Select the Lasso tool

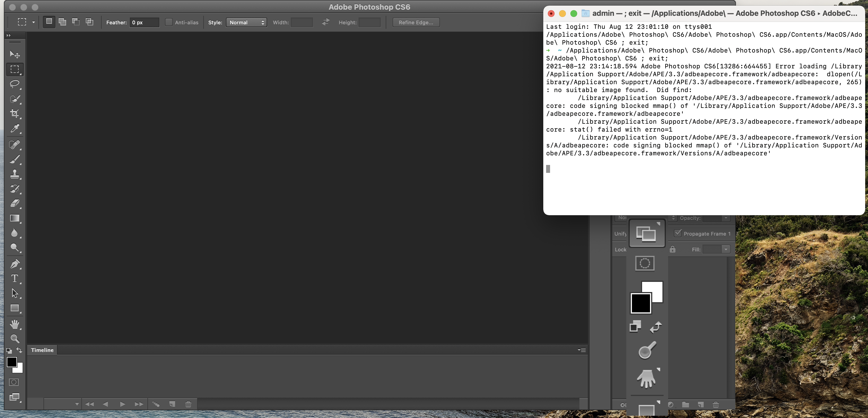[14, 84]
